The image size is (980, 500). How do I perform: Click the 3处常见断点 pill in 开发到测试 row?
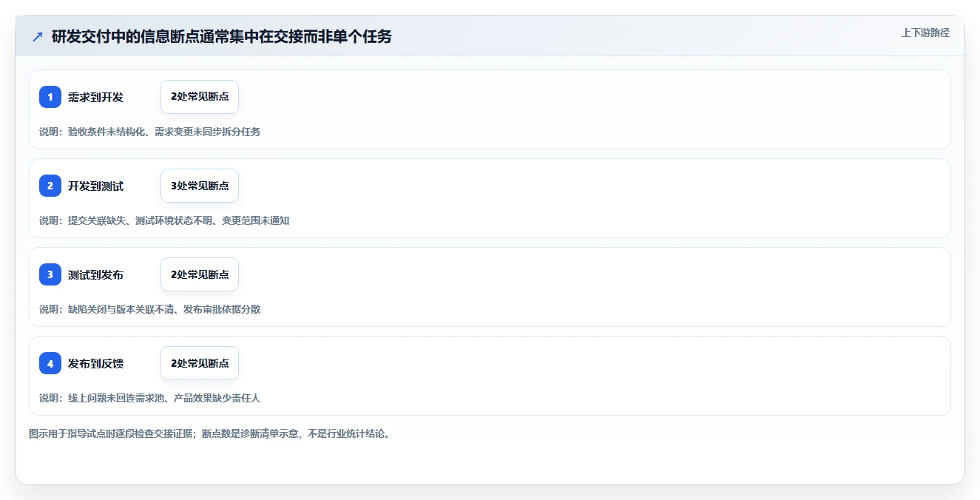pos(200,186)
